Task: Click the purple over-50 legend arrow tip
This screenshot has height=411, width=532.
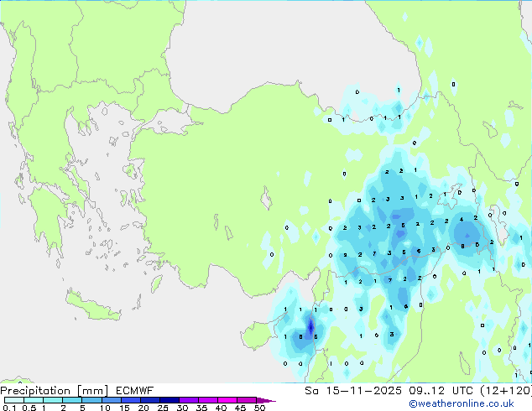Action: coord(266,400)
